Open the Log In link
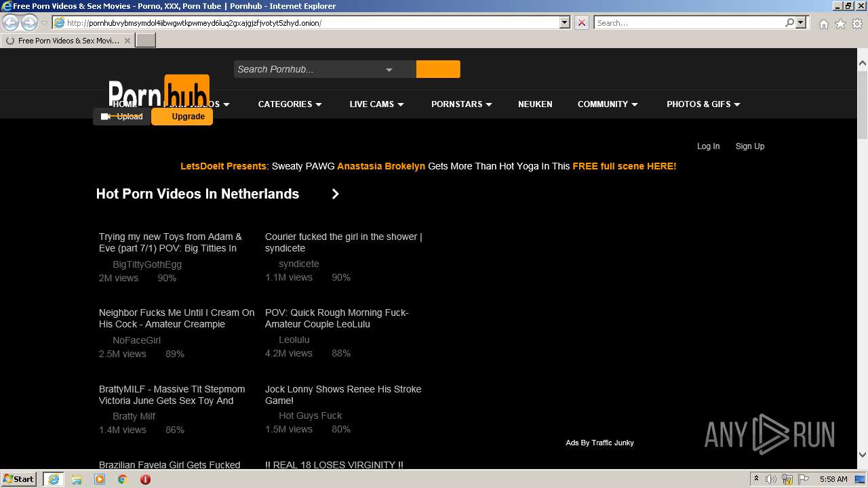Image resolution: width=868 pixels, height=488 pixels. point(708,146)
